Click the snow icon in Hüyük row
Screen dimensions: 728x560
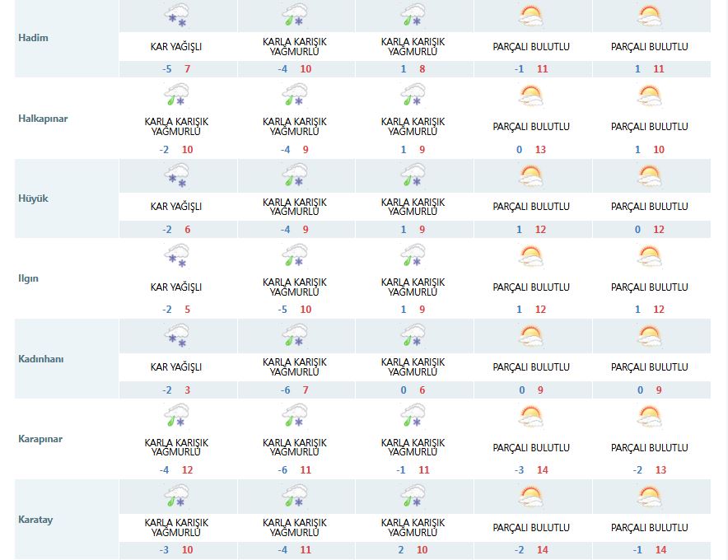coord(177,175)
